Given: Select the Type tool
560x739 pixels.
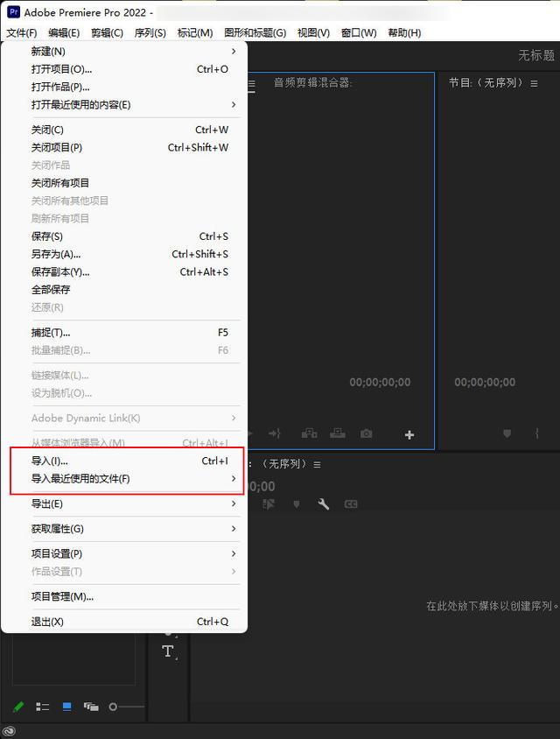Looking at the screenshot, I should pos(168,651).
